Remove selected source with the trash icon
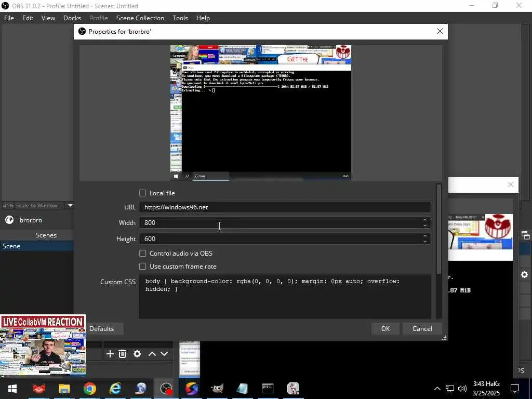 pos(123,354)
